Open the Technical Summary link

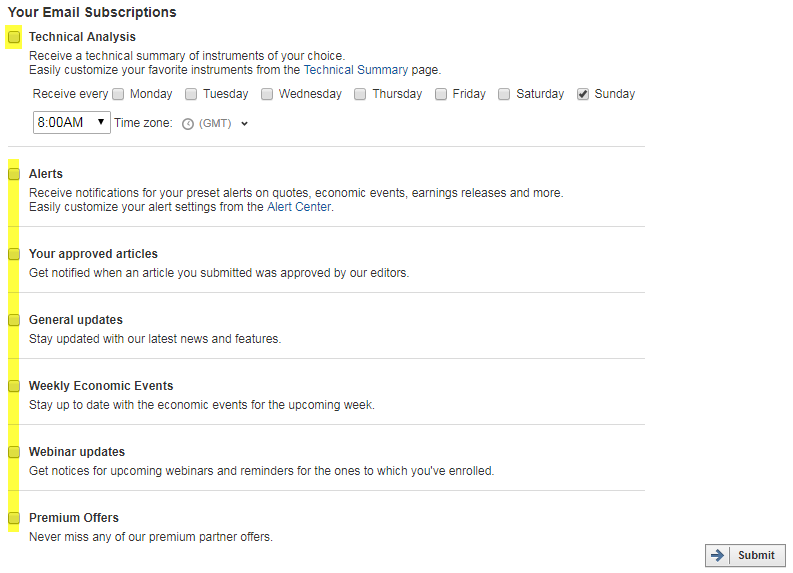[x=356, y=70]
